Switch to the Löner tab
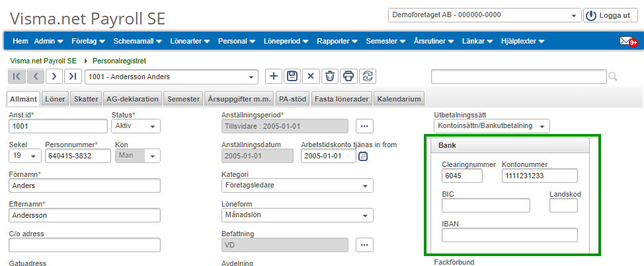This screenshot has height=266, width=644. tap(56, 99)
